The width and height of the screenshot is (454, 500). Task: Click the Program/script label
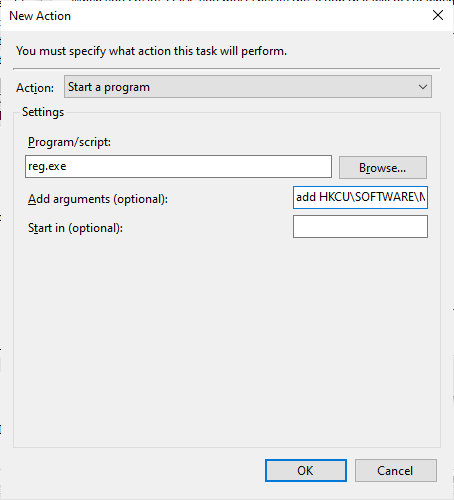click(x=69, y=142)
